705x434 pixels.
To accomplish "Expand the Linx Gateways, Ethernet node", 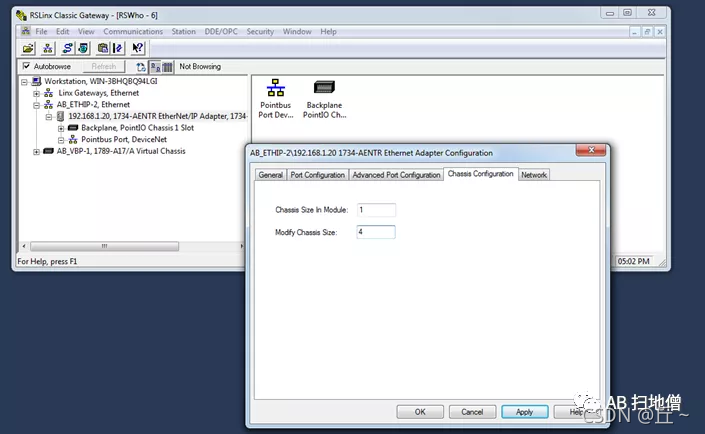I will (x=37, y=94).
